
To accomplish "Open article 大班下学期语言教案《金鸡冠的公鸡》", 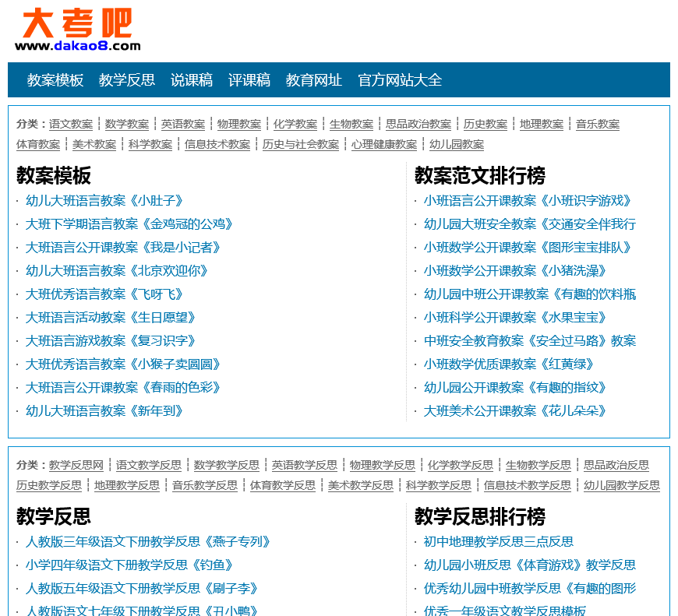I will click(129, 224).
